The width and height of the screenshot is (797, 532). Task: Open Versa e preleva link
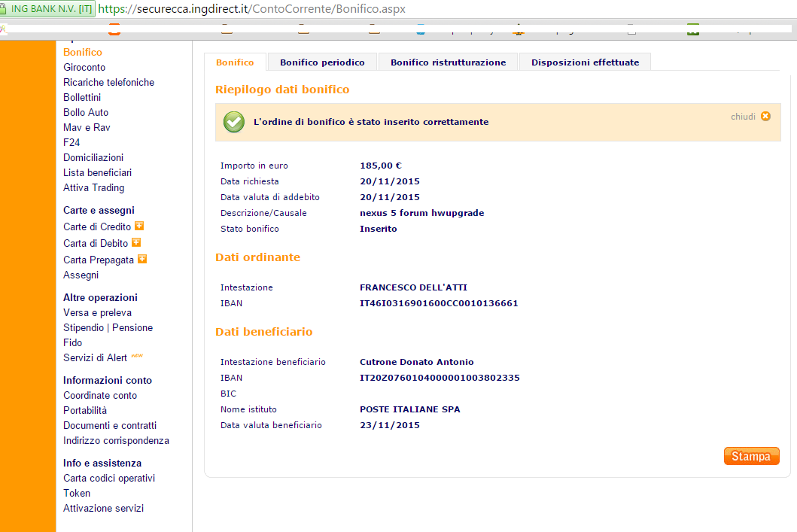point(98,312)
